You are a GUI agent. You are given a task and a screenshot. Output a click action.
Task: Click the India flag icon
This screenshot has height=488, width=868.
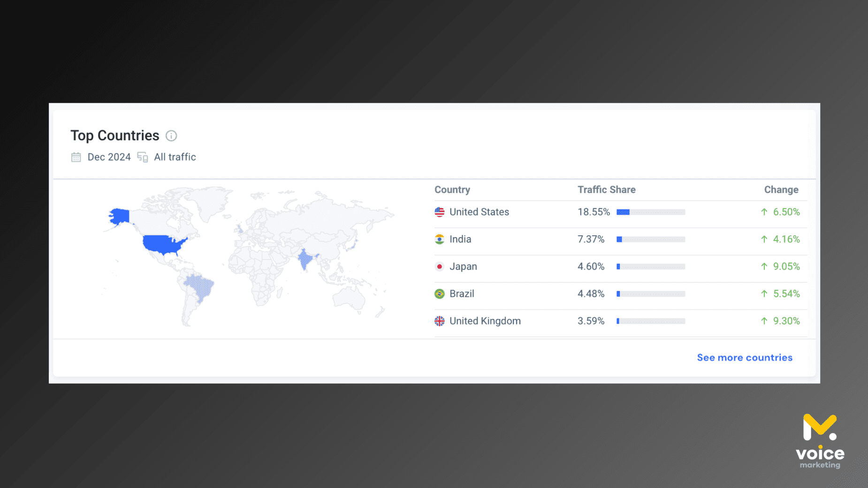tap(439, 239)
